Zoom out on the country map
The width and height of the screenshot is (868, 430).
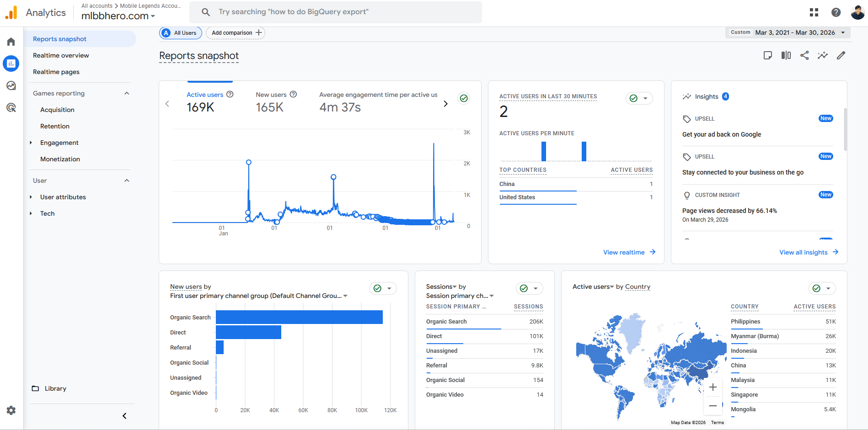coord(713,406)
